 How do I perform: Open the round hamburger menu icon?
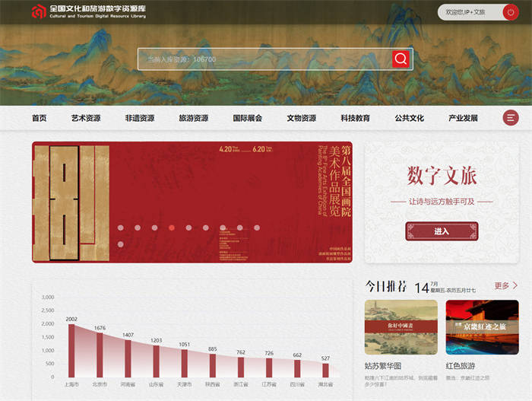511,118
